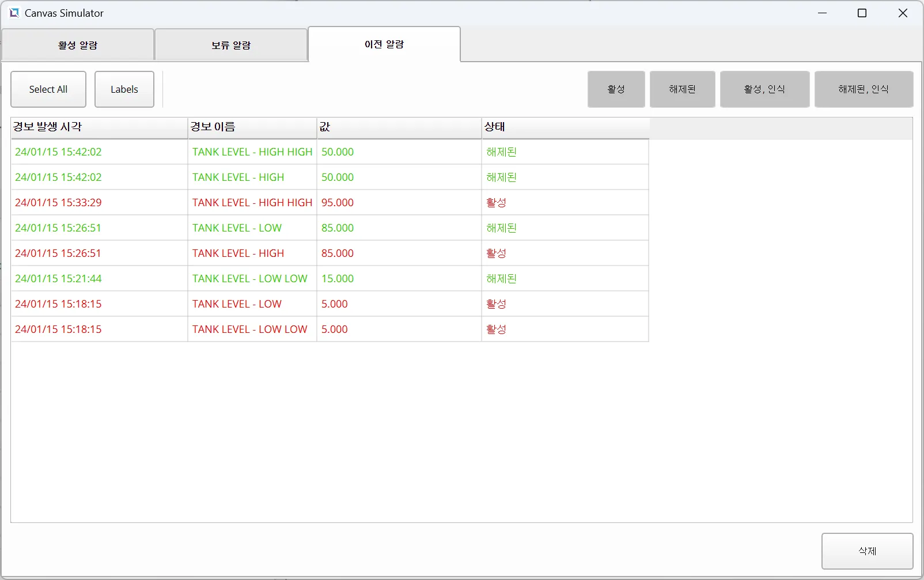Click the 삭제 button
The width and height of the screenshot is (924, 580).
[x=867, y=551]
